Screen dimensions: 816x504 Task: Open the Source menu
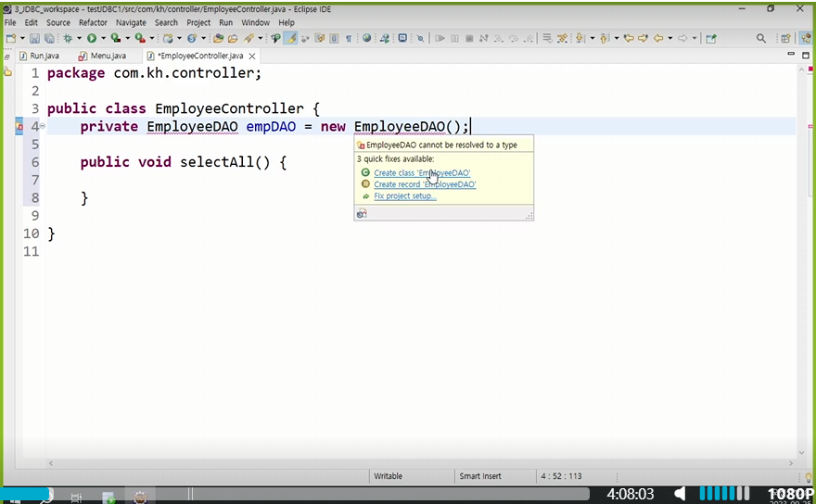coord(58,22)
